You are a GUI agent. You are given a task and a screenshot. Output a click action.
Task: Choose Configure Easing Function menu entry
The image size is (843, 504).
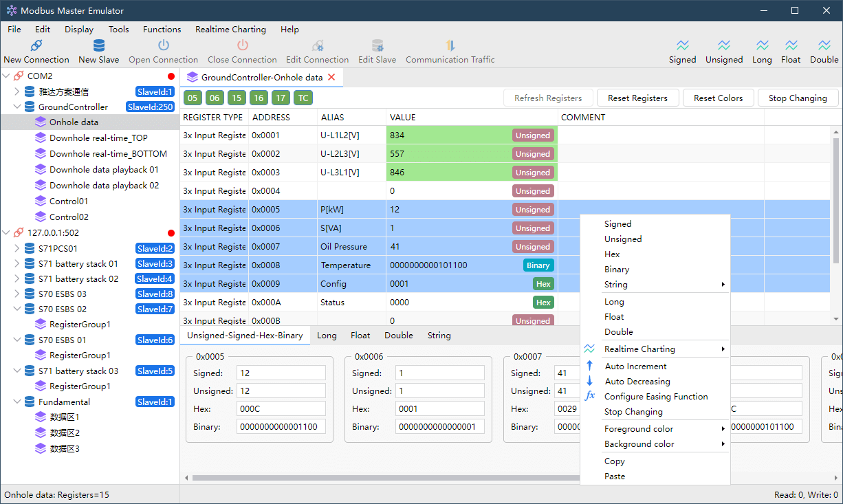[x=655, y=397]
